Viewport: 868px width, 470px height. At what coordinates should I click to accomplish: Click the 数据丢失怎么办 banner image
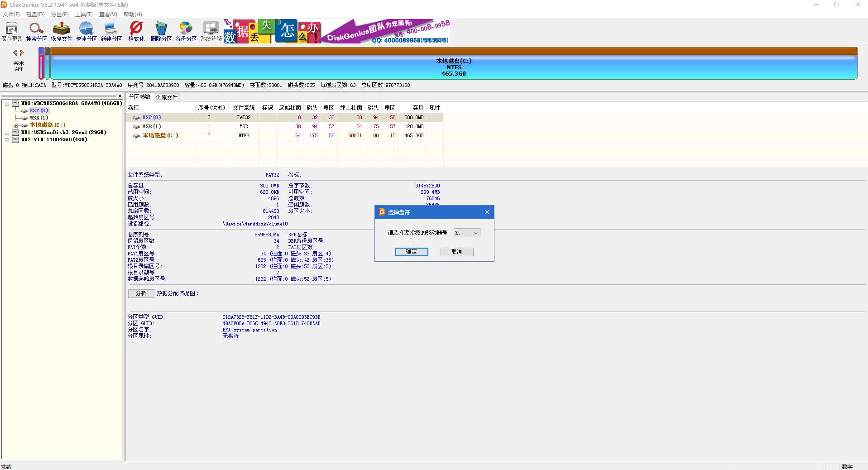coord(272,31)
